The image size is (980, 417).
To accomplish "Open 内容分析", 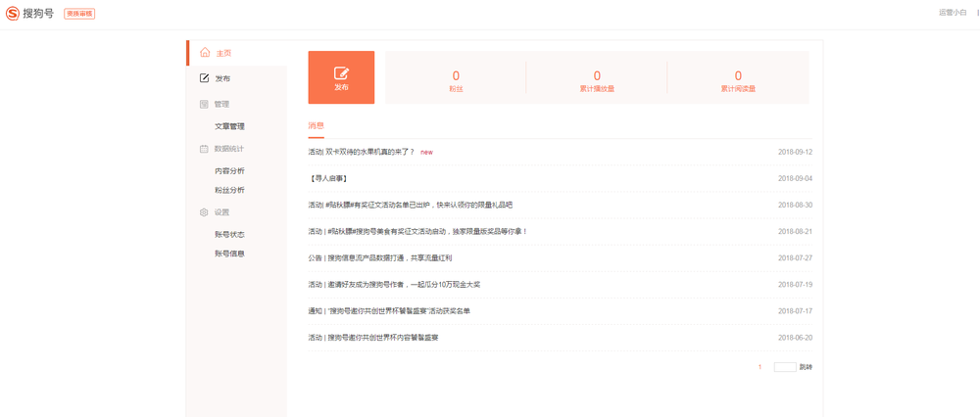I will 229,171.
